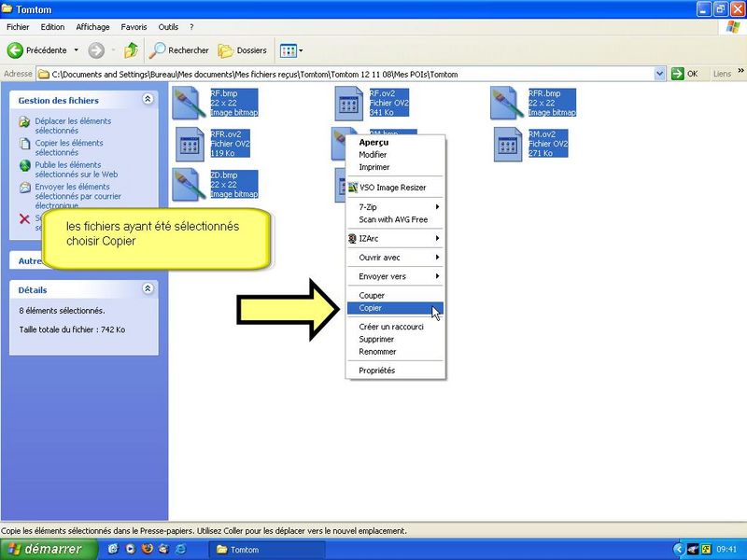Click the green OK go button
The image size is (747, 560).
[x=684, y=74]
